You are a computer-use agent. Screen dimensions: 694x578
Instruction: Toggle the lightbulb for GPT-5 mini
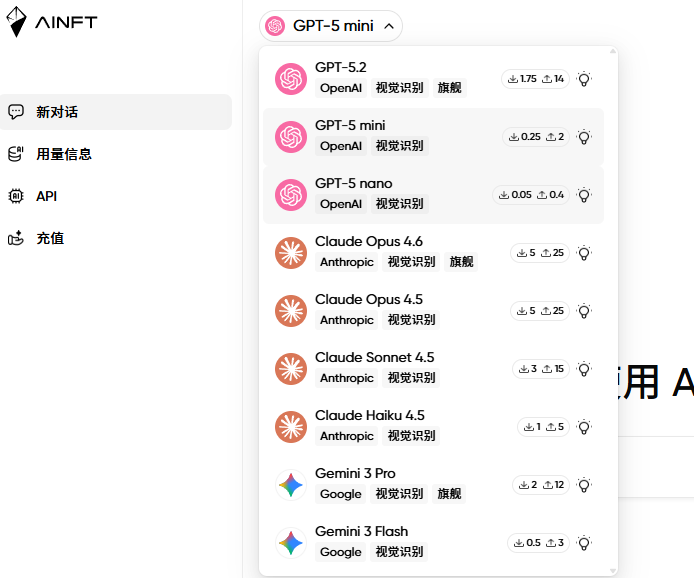tap(584, 137)
